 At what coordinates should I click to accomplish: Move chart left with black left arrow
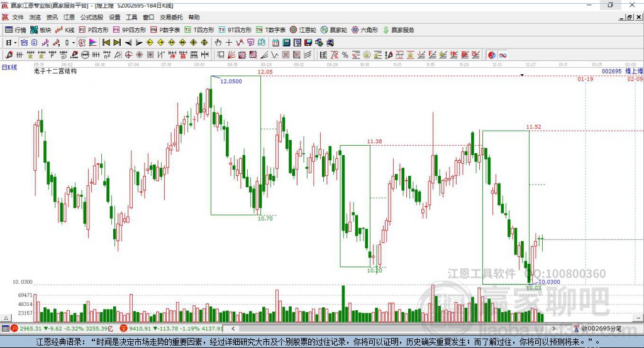(x=128, y=42)
